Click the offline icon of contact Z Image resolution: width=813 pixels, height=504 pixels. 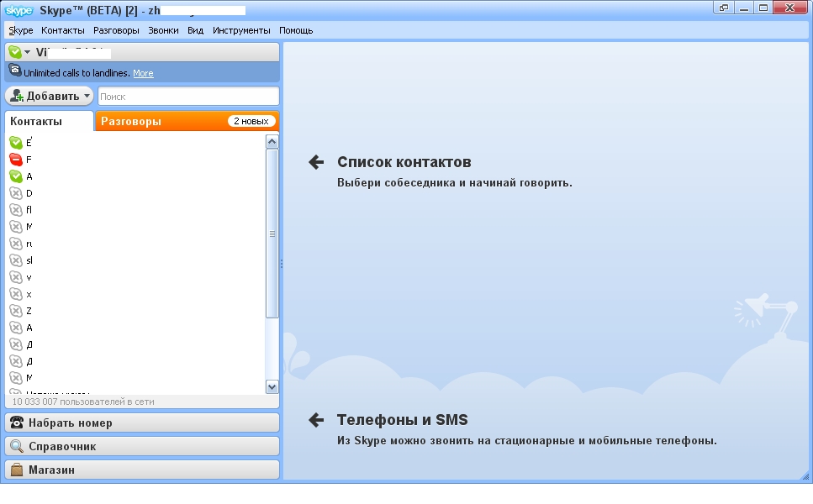pos(16,311)
